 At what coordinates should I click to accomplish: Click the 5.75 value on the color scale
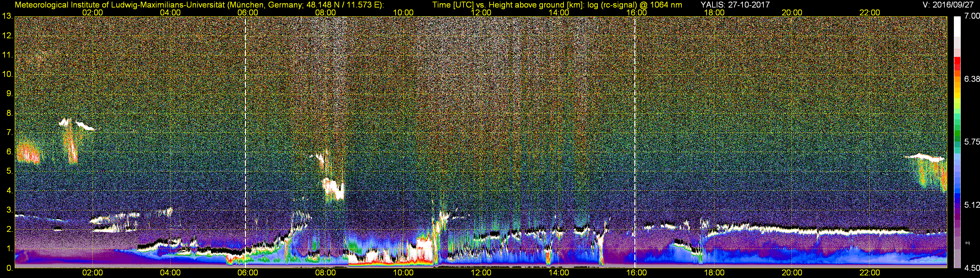pos(972,142)
